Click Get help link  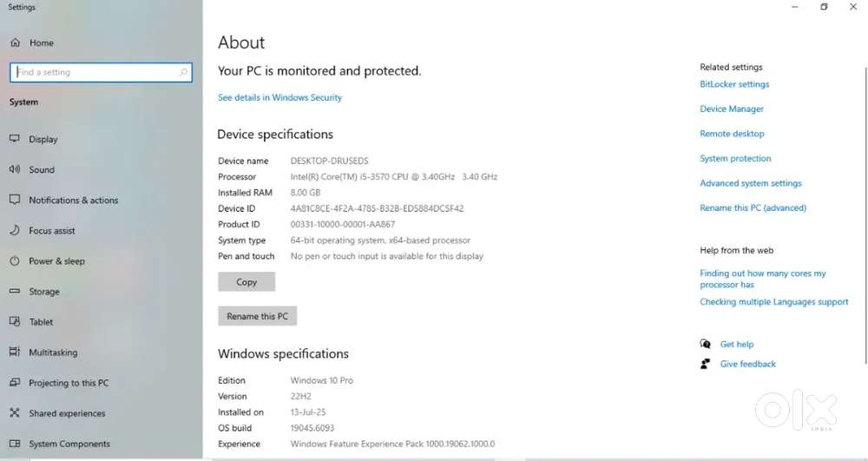pos(736,345)
